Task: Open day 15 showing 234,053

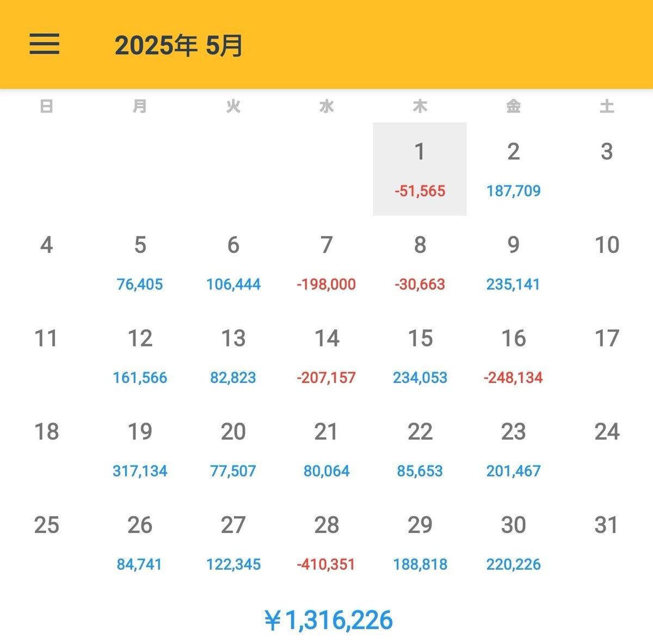Action: click(420, 356)
